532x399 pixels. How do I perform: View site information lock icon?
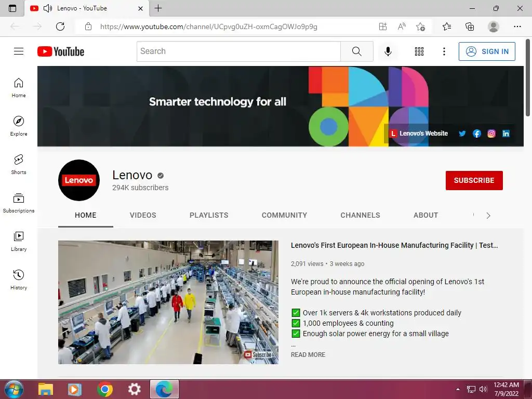[x=88, y=26]
